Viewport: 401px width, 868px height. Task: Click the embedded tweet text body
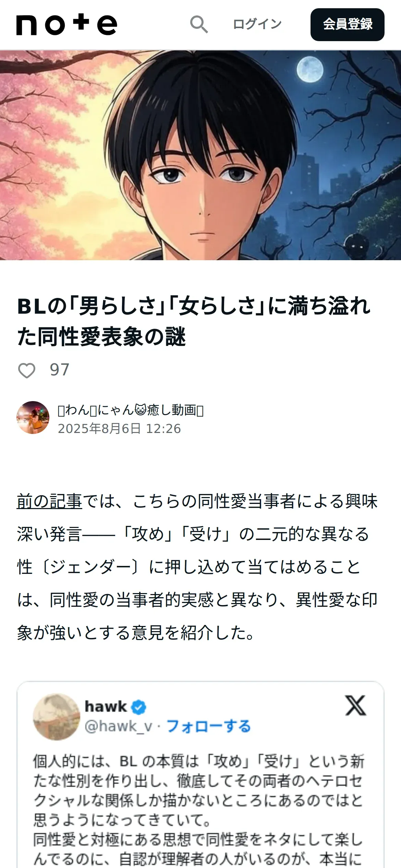pyautogui.click(x=199, y=809)
